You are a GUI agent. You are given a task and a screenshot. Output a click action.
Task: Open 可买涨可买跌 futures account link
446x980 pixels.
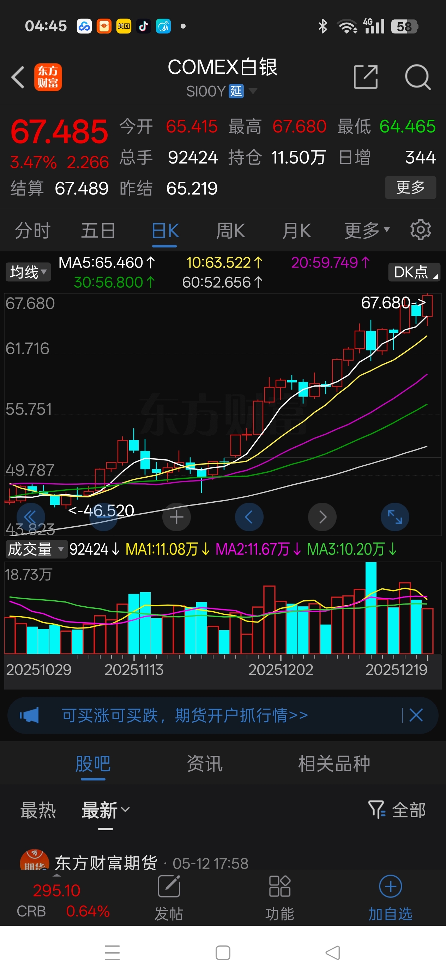pos(185,715)
